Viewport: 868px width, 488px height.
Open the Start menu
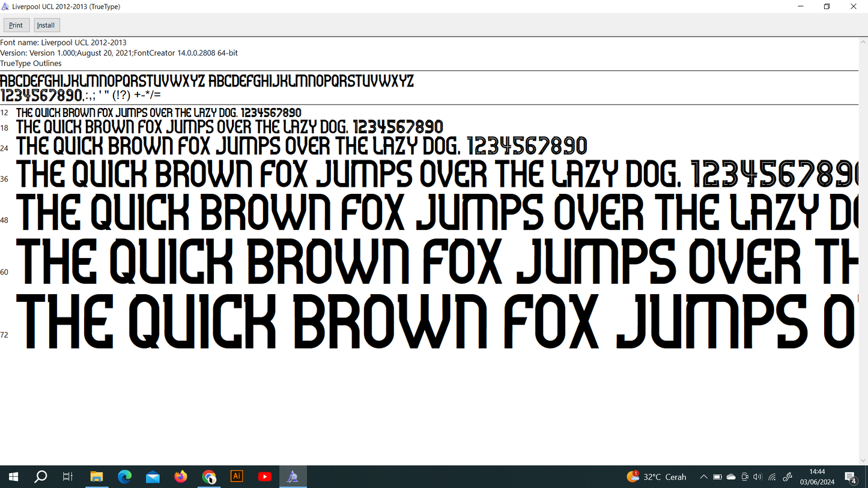click(x=13, y=477)
